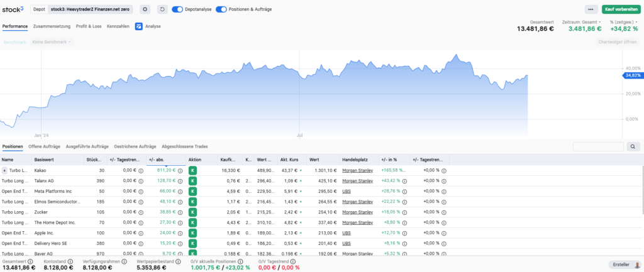
Task: Click the Handelsplatz column header
Action: (359, 160)
